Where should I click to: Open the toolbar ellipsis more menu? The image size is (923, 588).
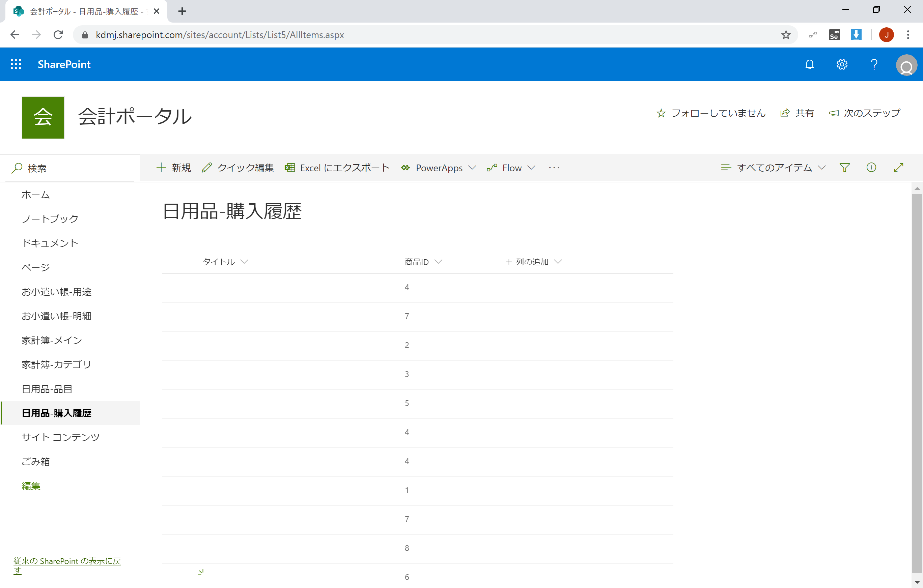point(554,168)
